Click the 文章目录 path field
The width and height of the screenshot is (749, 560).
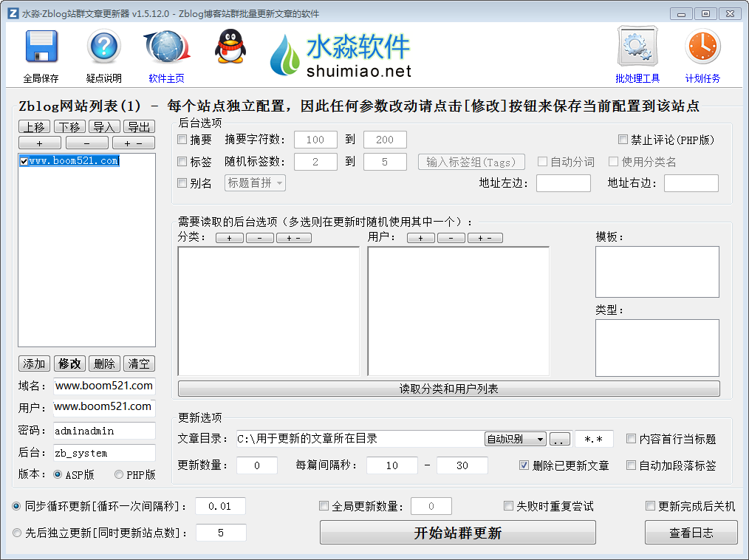[x=360, y=439]
